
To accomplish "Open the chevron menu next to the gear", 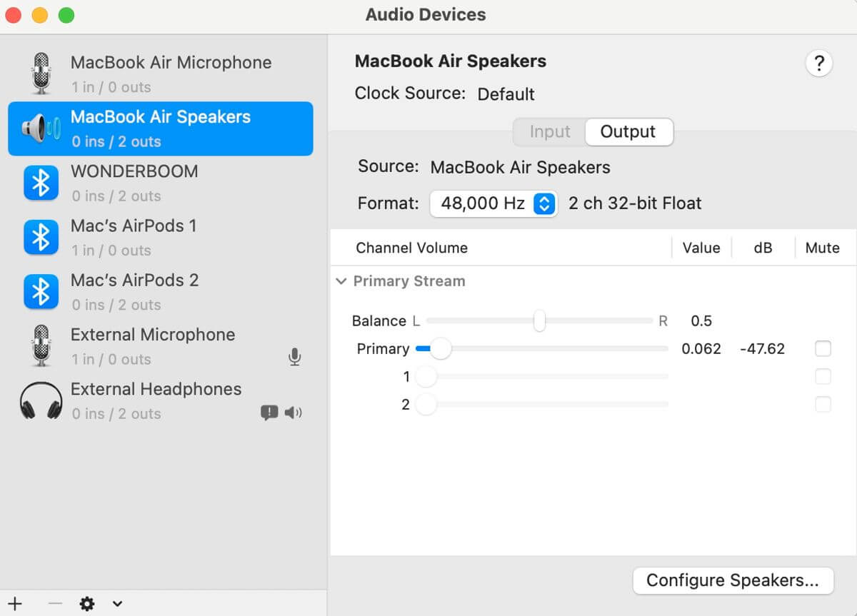I will (117, 603).
